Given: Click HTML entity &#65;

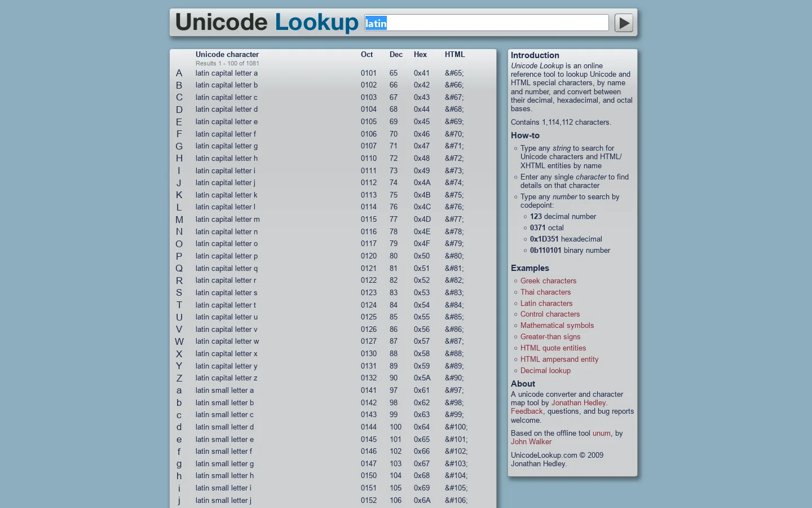Looking at the screenshot, I should [x=454, y=73].
